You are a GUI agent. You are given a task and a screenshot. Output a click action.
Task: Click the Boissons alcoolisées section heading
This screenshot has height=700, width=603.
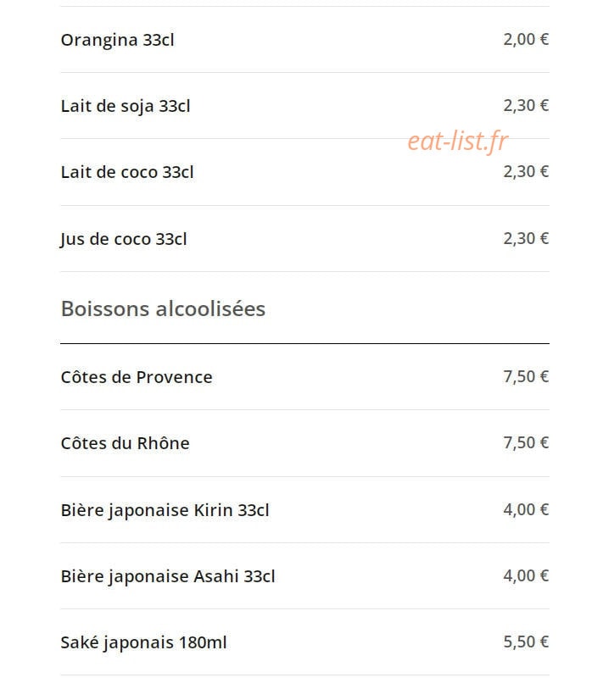[163, 308]
